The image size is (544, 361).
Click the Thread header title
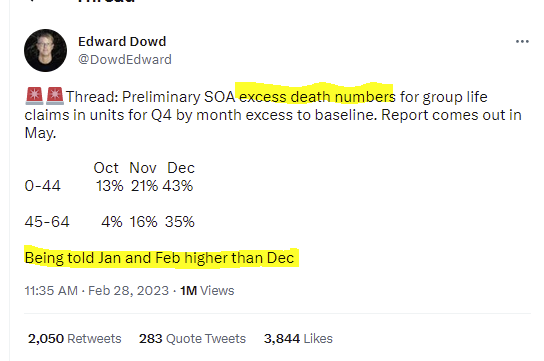tap(106, 1)
